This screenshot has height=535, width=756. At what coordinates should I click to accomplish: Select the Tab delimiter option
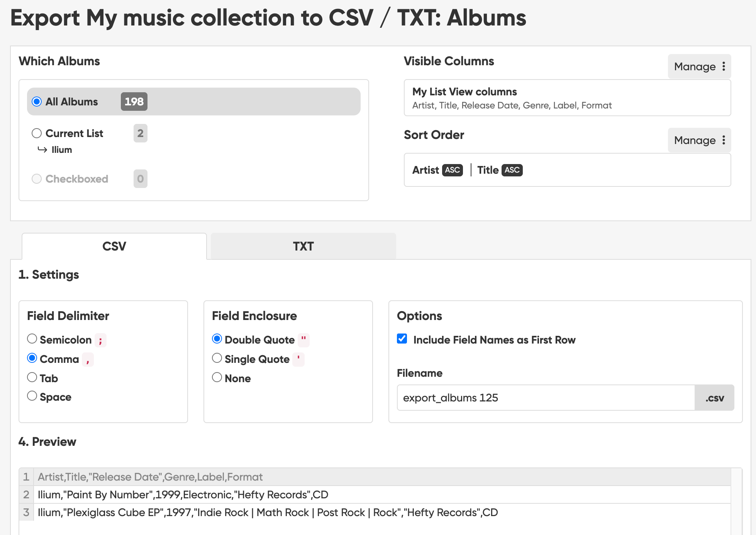tap(32, 377)
